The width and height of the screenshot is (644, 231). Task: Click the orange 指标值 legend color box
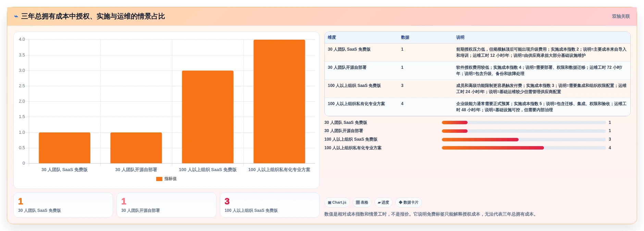[159, 179]
